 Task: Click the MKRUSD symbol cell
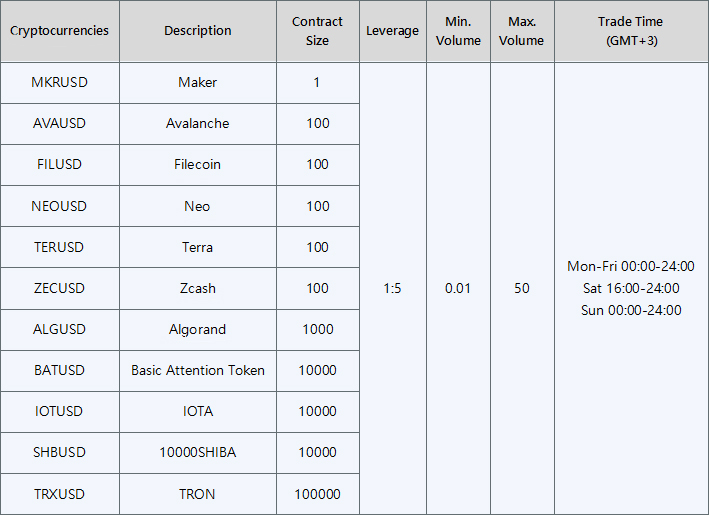pyautogui.click(x=59, y=83)
